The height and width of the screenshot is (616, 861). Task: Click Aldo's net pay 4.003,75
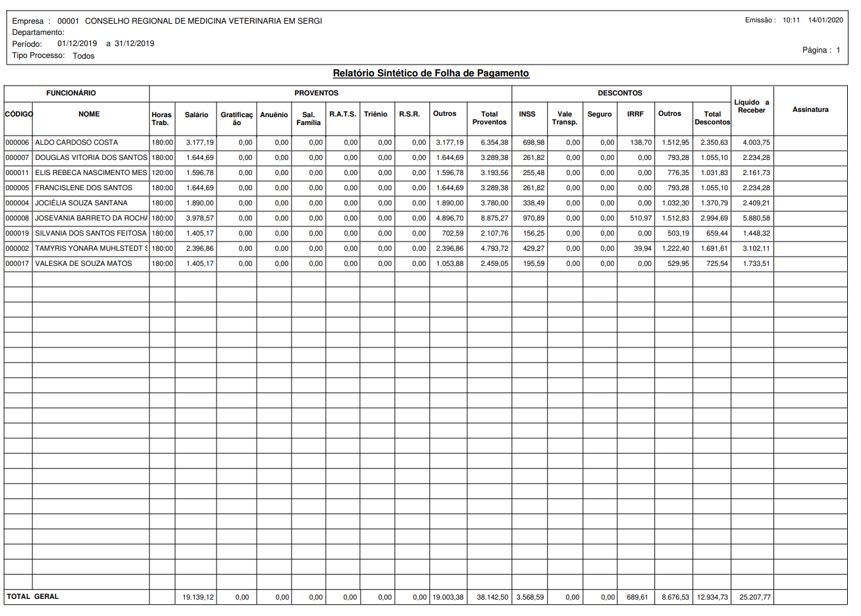pyautogui.click(x=756, y=142)
